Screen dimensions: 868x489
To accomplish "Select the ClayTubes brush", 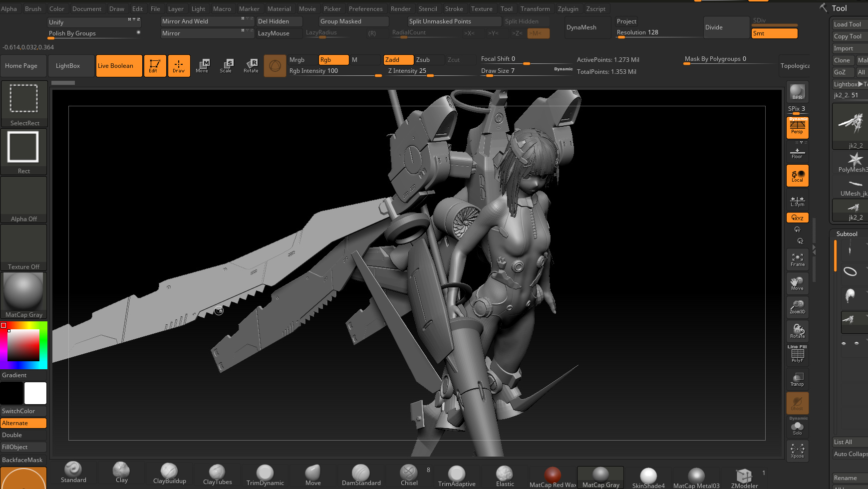I will click(217, 475).
